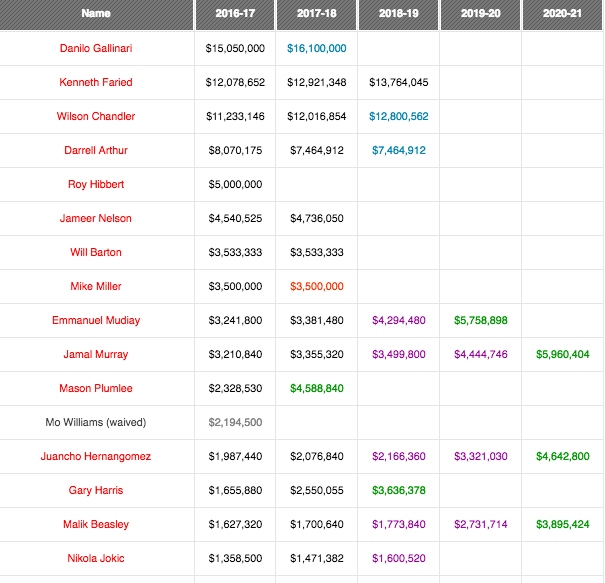
Task: Open Wilson Chandler player page
Action: point(96,116)
